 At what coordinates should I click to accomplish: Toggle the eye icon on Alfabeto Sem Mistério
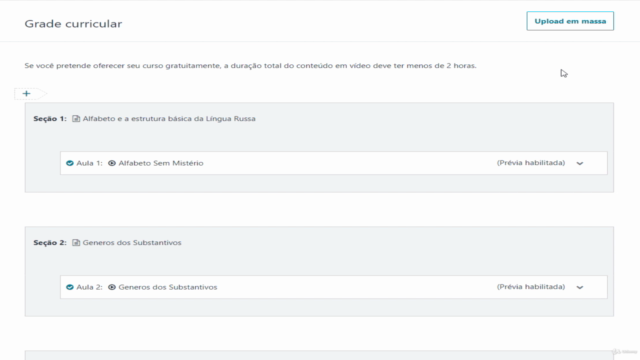click(112, 163)
